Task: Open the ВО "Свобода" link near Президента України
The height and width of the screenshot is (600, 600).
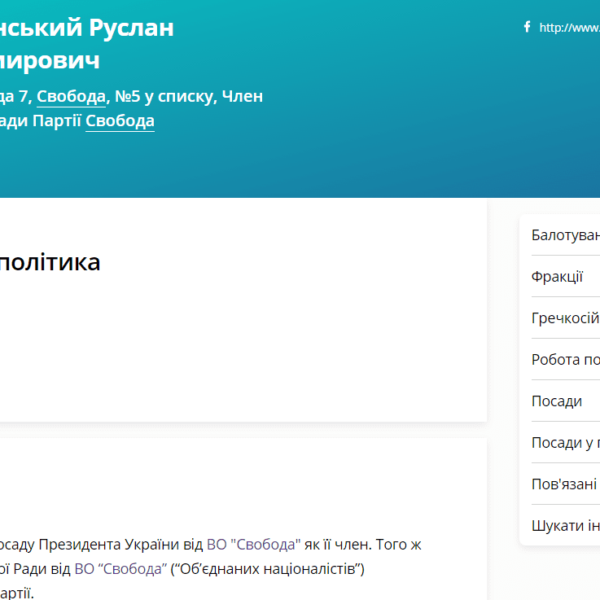Action: [254, 545]
